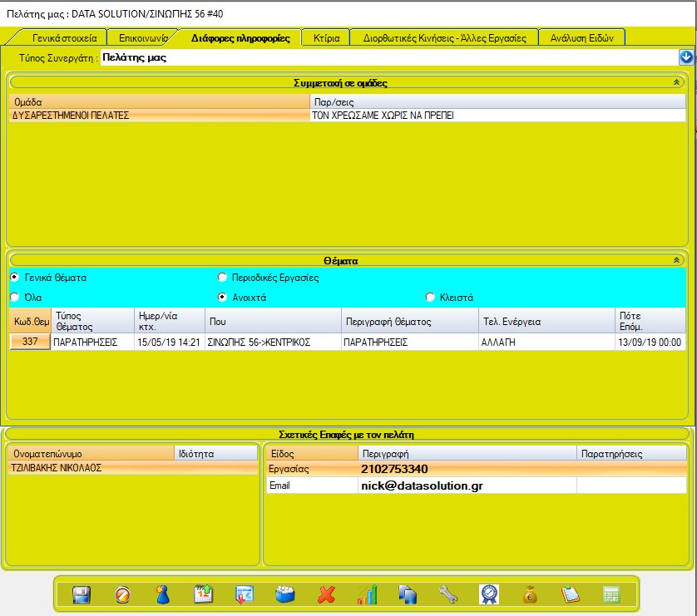Open the Ανάλυση Ειδών tab
The height and width of the screenshot is (616, 697).
(x=581, y=37)
